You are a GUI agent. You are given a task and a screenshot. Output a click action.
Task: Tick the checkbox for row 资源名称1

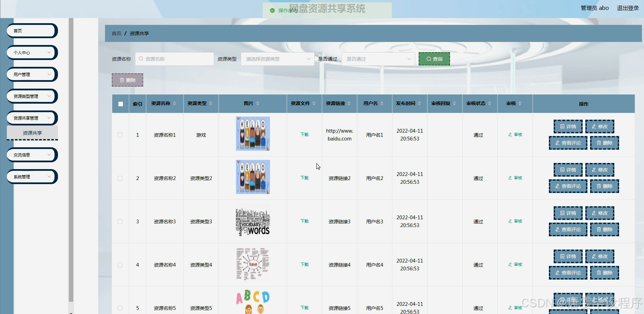pyautogui.click(x=120, y=135)
